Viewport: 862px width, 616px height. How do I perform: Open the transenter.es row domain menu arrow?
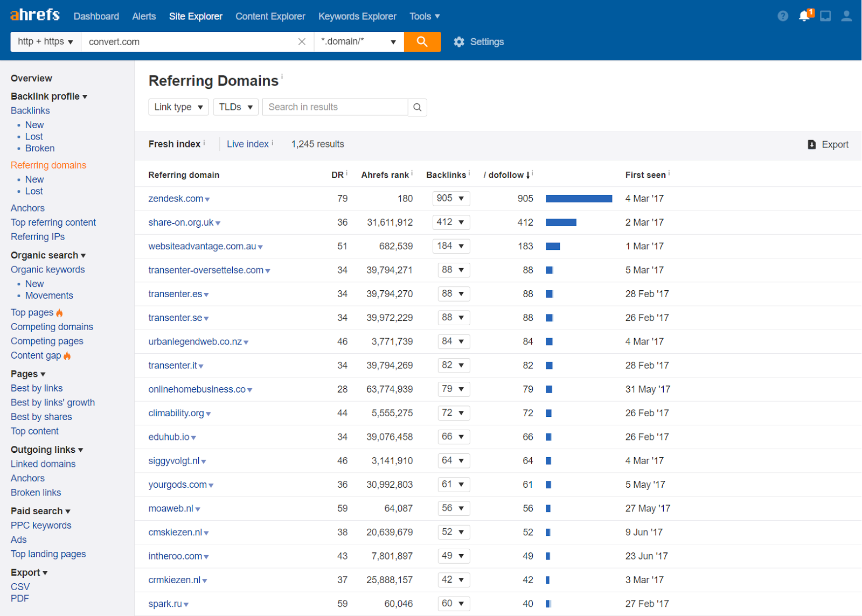pos(206,295)
